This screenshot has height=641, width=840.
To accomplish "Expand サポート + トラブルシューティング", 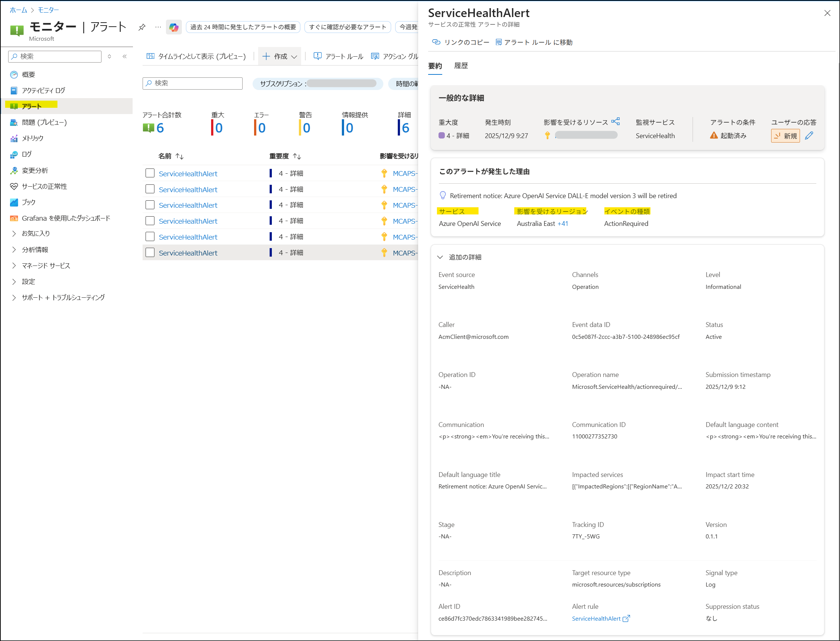I will [14, 298].
